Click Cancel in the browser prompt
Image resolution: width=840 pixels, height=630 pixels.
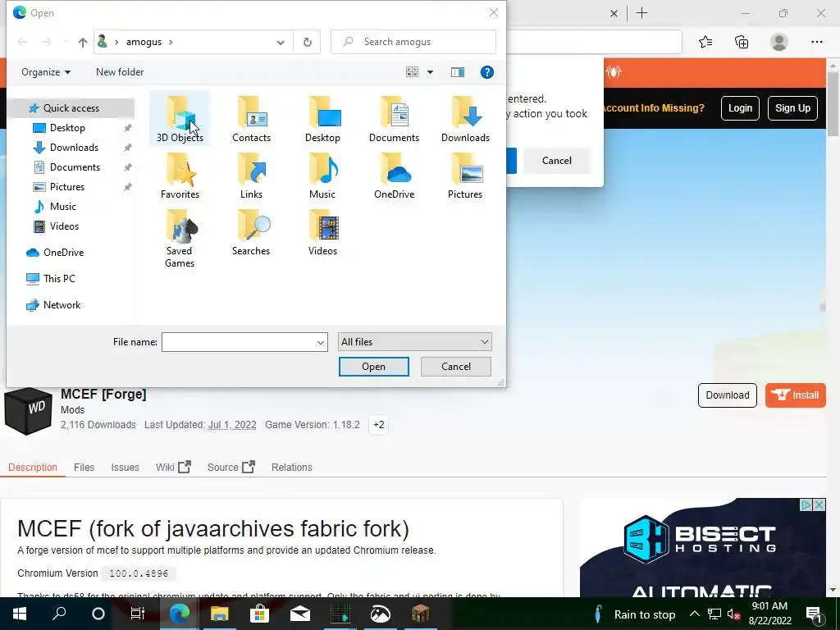click(x=557, y=161)
